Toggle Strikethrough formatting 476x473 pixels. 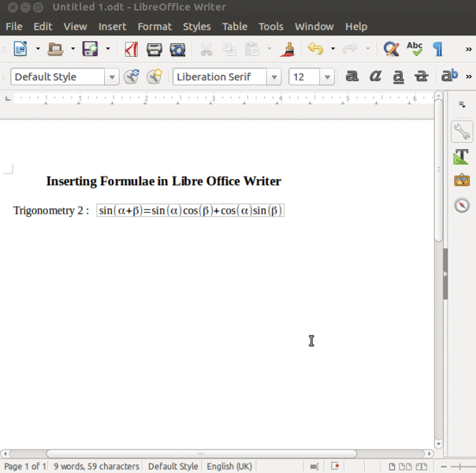pyautogui.click(x=422, y=76)
